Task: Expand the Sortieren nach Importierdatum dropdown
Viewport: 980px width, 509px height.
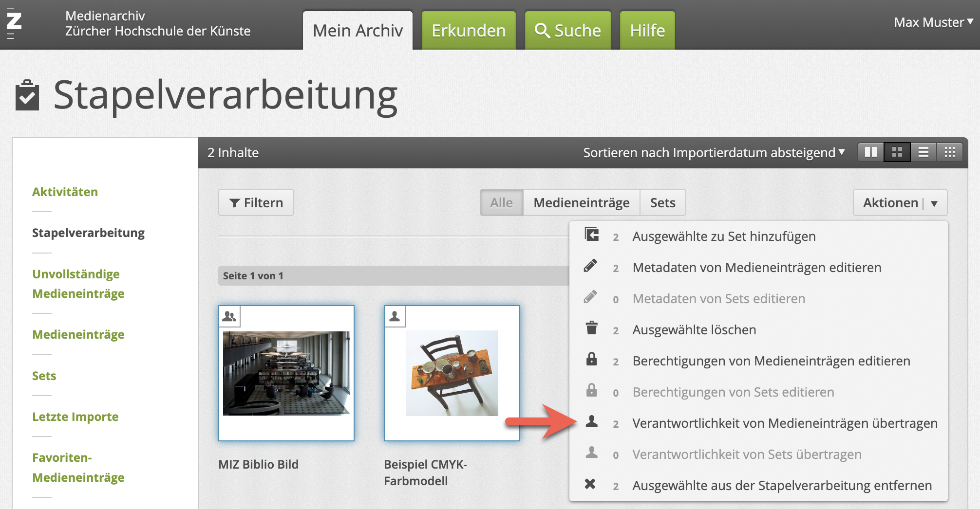Action: point(714,153)
